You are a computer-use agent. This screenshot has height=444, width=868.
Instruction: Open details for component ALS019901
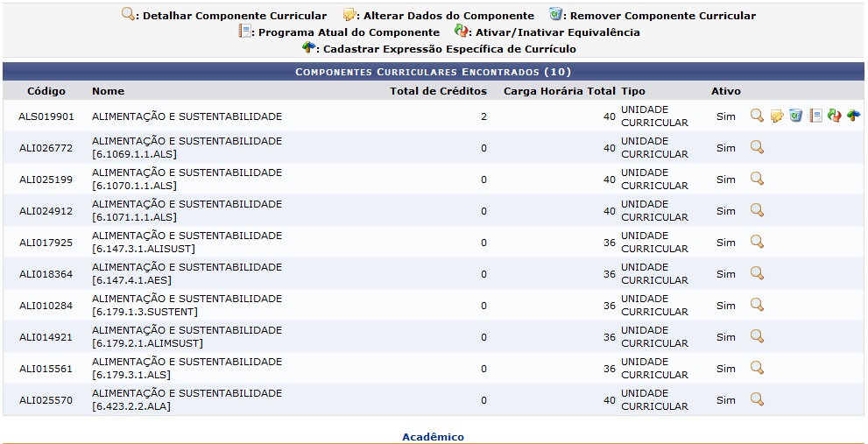click(757, 116)
